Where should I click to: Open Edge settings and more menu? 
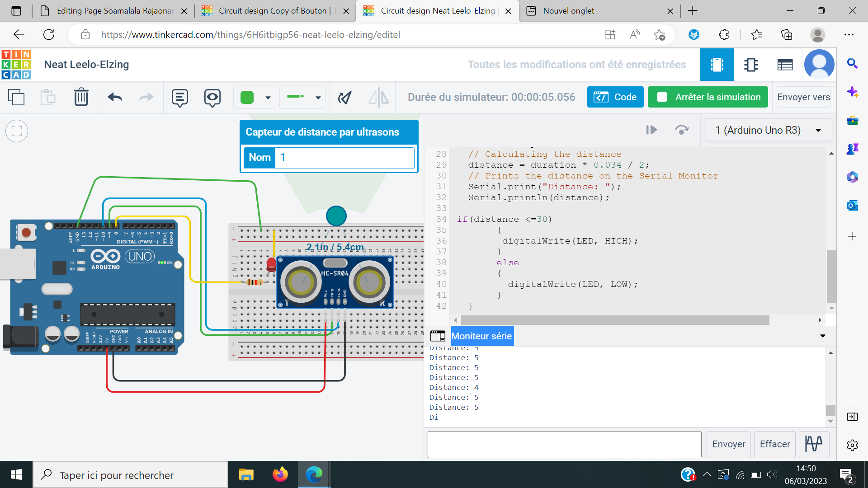coord(849,34)
